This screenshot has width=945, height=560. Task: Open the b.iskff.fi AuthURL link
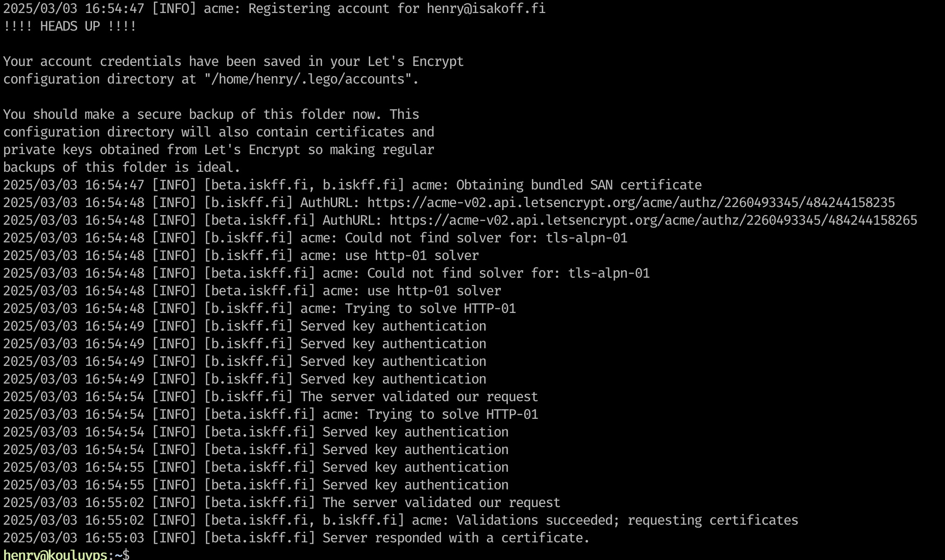(x=630, y=203)
